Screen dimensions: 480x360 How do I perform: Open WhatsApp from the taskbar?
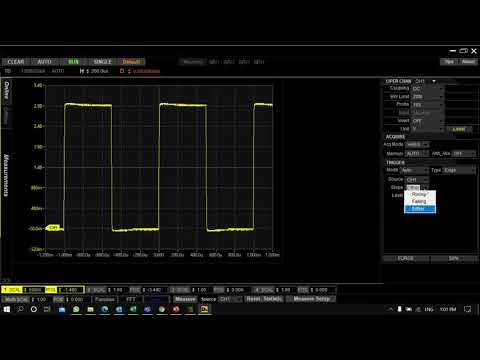coord(76,309)
